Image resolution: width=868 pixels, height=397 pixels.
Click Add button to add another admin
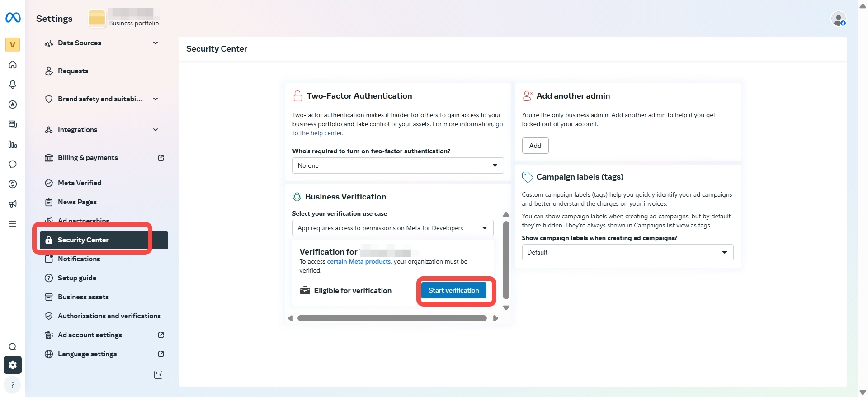[x=535, y=146]
